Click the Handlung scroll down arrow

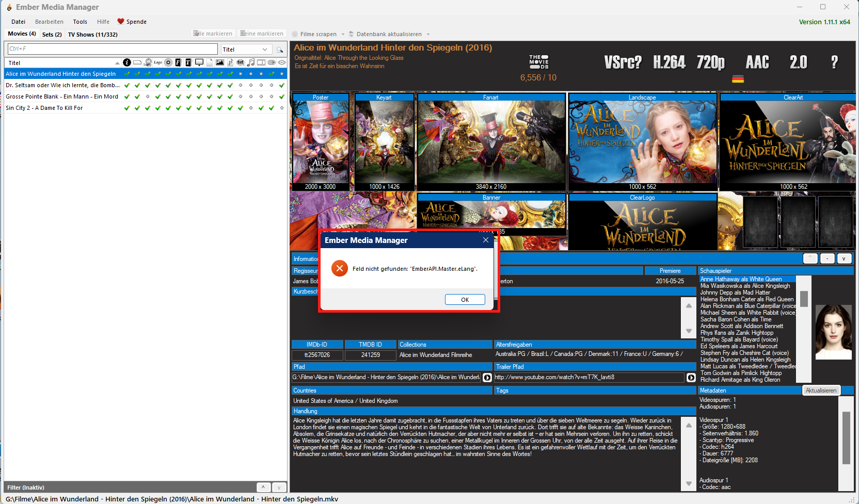click(x=689, y=484)
